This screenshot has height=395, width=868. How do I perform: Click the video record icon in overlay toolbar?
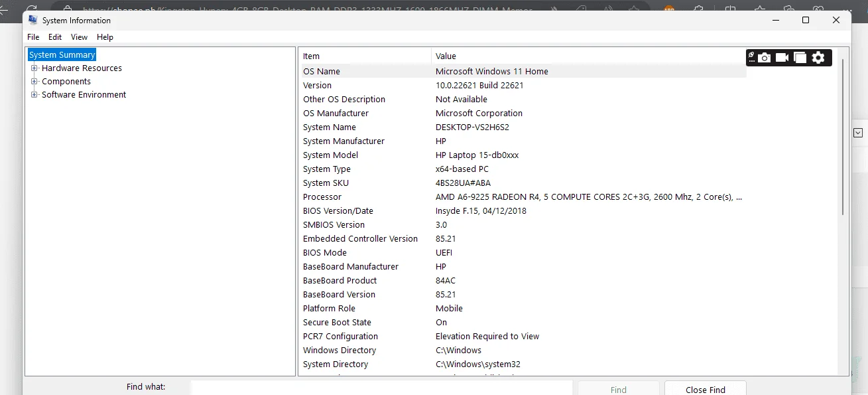(x=782, y=58)
